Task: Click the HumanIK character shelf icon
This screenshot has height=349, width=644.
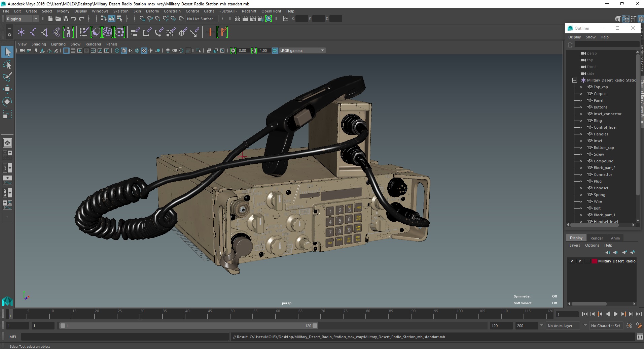Action: tap(68, 32)
